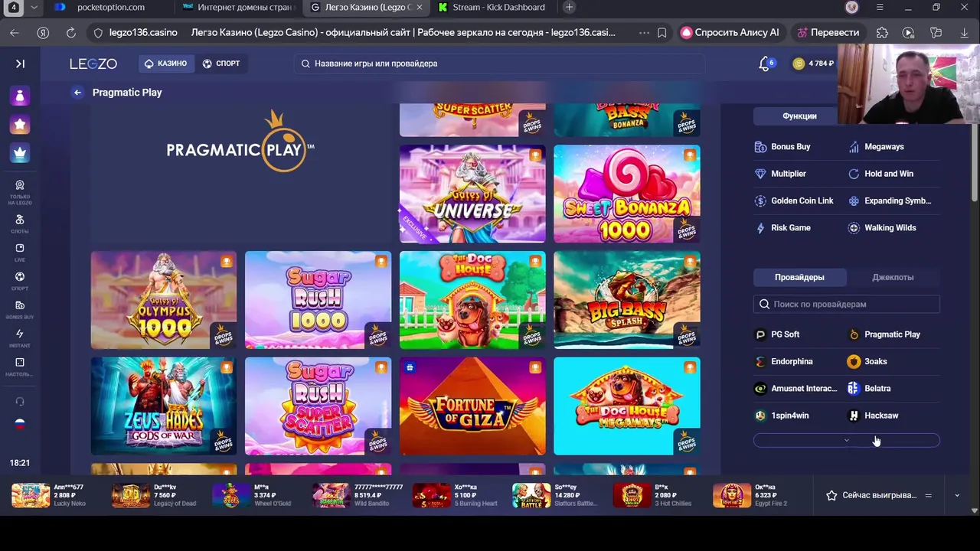Select Pragmatic Play provider
This screenshot has height=551, width=980.
point(884,334)
